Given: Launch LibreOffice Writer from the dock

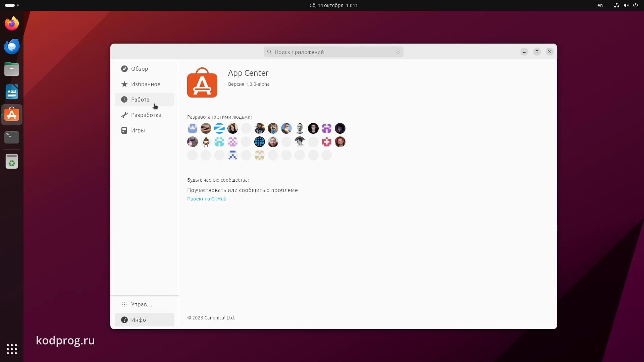Looking at the screenshot, I should pyautogui.click(x=12, y=92).
